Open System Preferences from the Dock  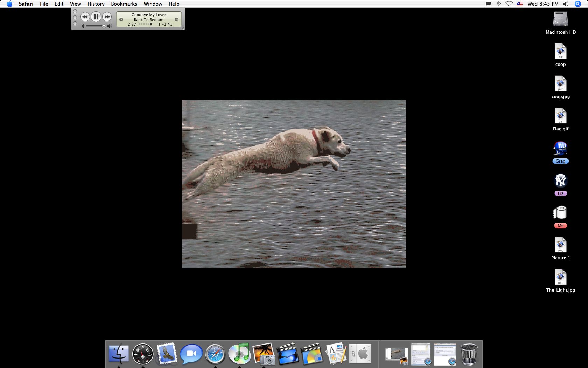click(x=360, y=354)
